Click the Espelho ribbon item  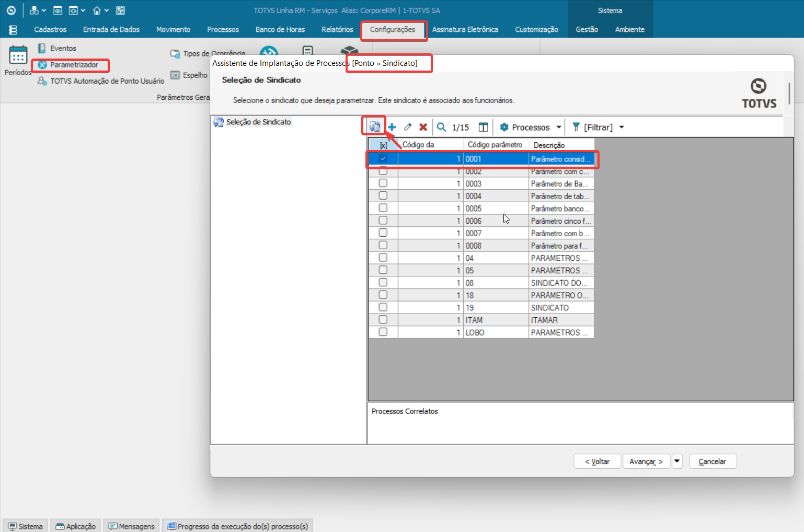[189, 75]
